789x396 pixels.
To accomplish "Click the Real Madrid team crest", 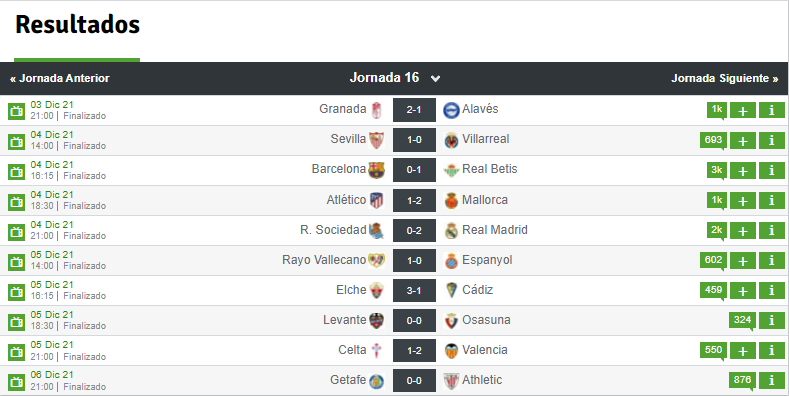I will (x=451, y=230).
